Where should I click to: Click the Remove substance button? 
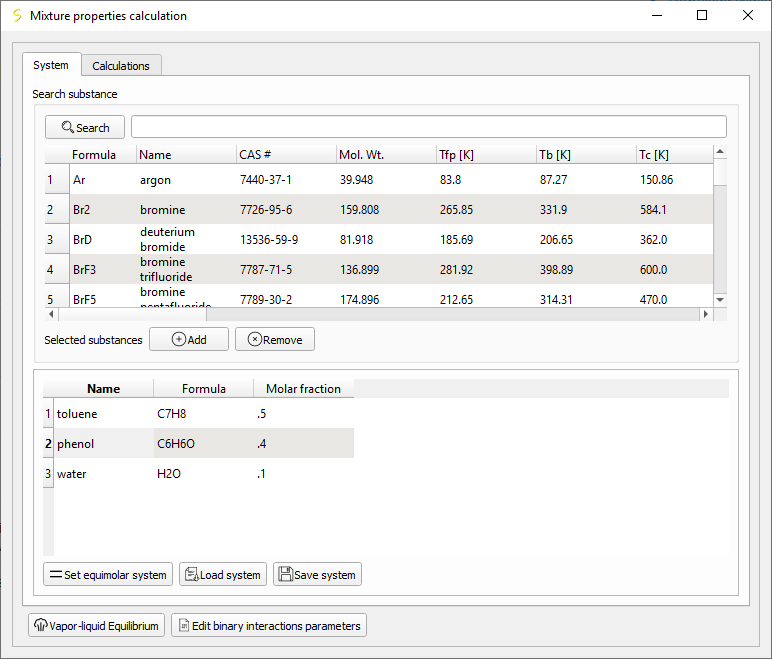275,339
